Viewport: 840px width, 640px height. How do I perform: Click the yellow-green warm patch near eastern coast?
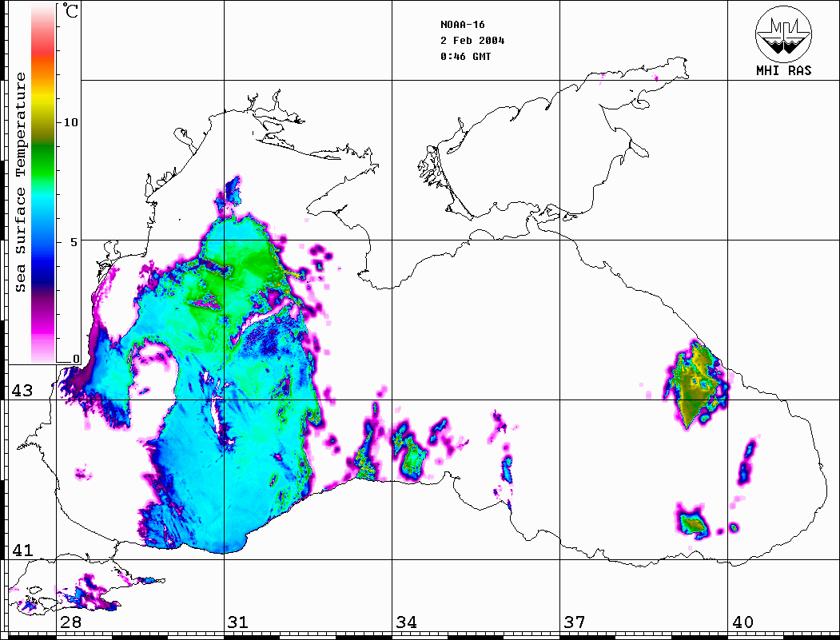point(695,384)
